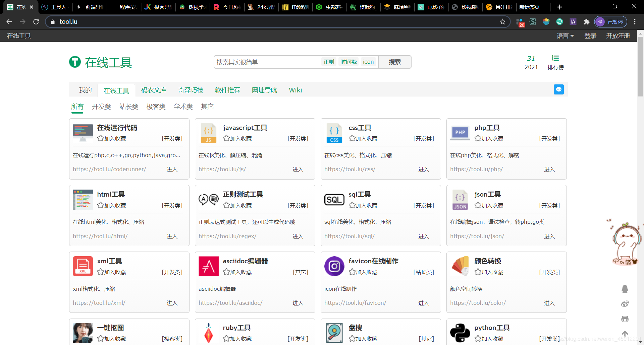
Task: Open the python工具 logo icon
Action: click(460, 333)
